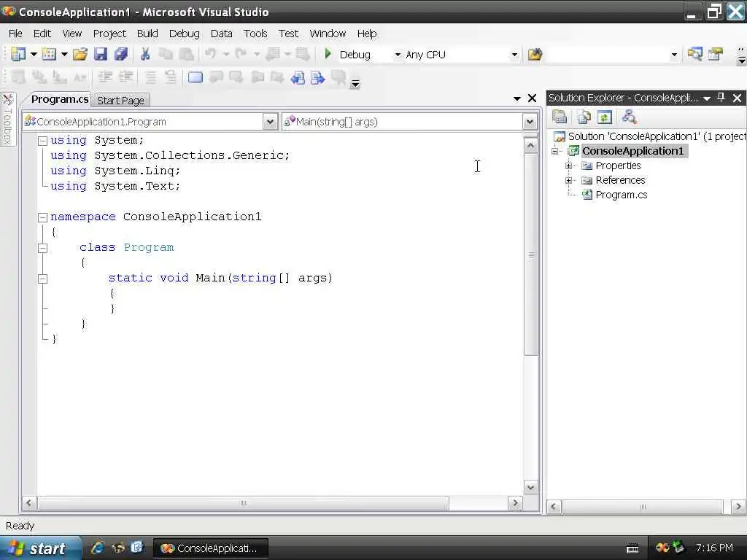Collapse the ConsoleApplication1 project node
The height and width of the screenshot is (560, 747).
(x=555, y=151)
